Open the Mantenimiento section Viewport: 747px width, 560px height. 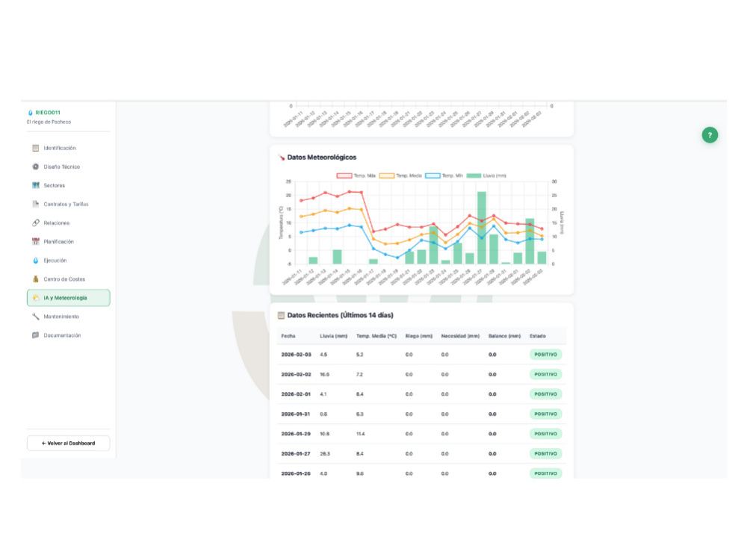69,317
